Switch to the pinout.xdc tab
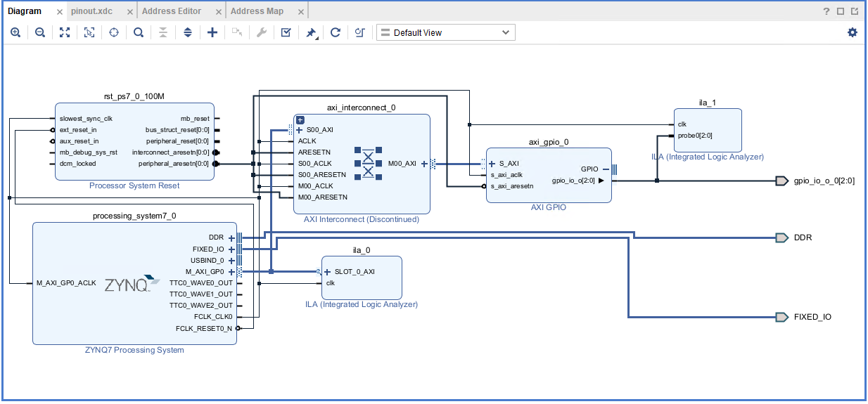 pyautogui.click(x=91, y=11)
